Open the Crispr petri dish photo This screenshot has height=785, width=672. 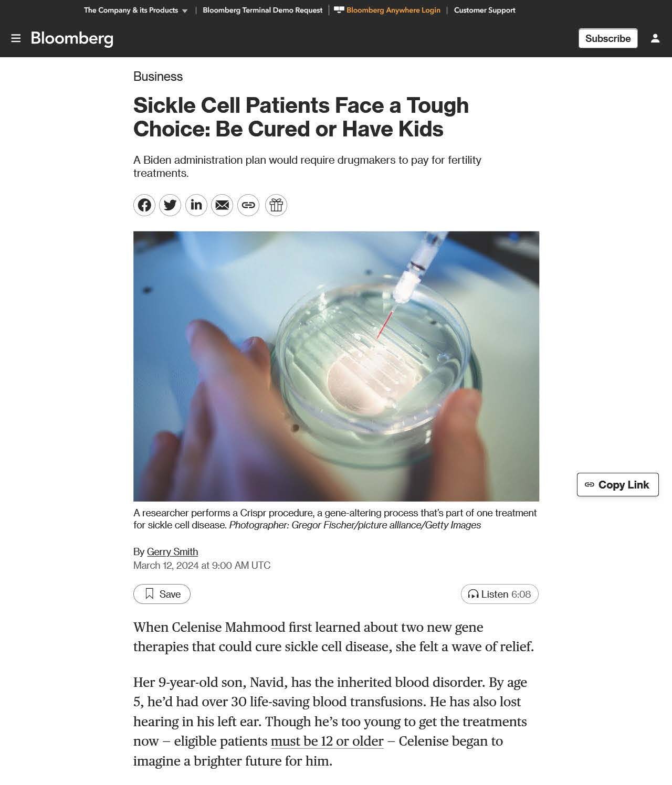(336, 366)
